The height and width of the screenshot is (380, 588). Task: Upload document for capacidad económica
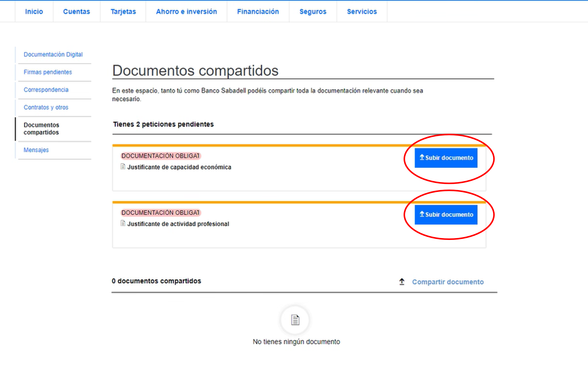pyautogui.click(x=446, y=158)
